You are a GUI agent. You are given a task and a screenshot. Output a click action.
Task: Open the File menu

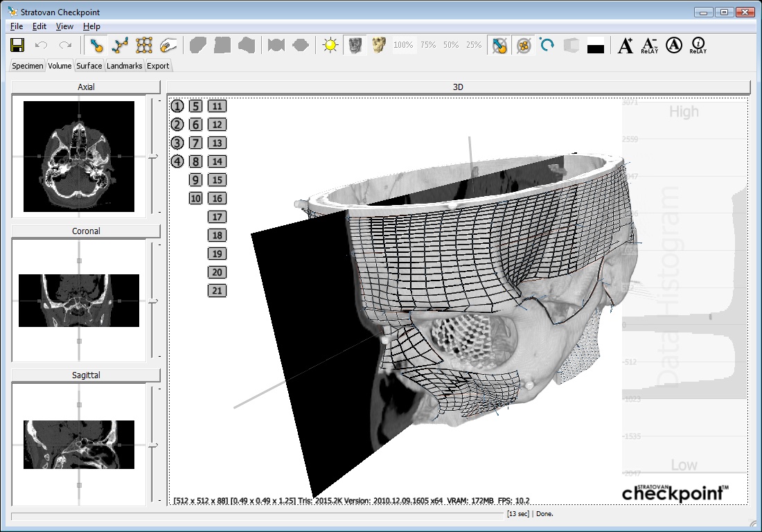pyautogui.click(x=17, y=26)
